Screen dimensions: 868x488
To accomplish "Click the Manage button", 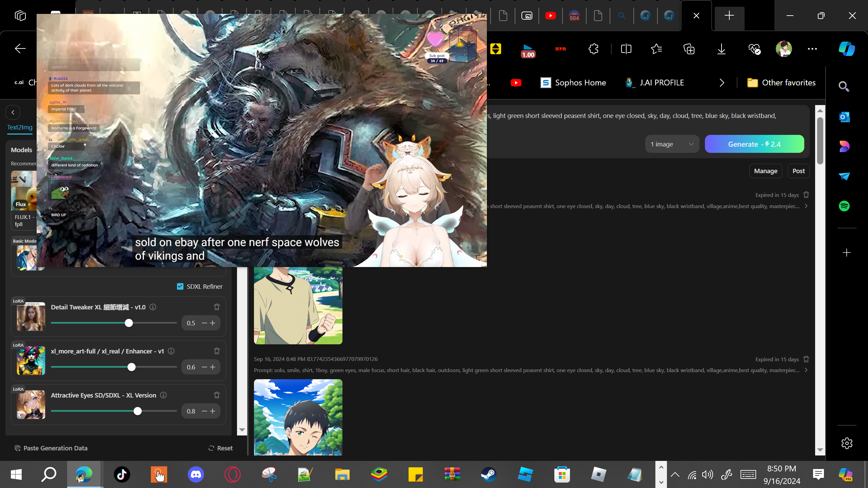I will 766,171.
